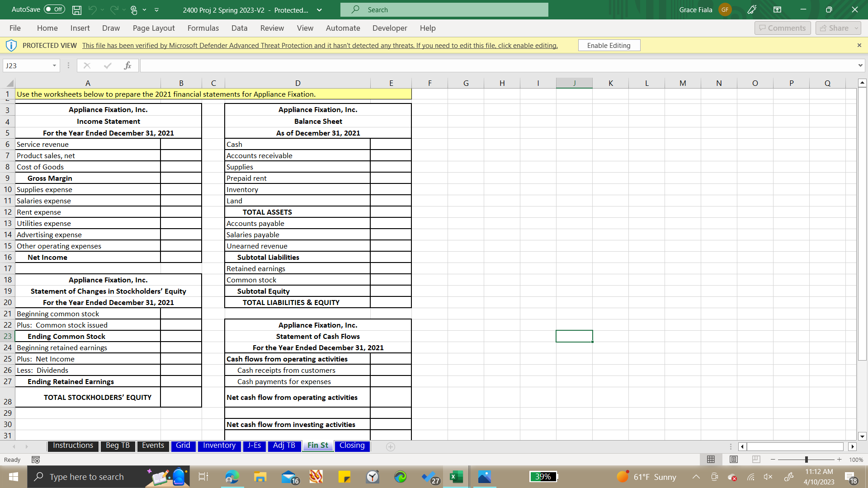This screenshot has width=868, height=488.
Task: Click the Net Income cell A16
Action: (x=88, y=257)
